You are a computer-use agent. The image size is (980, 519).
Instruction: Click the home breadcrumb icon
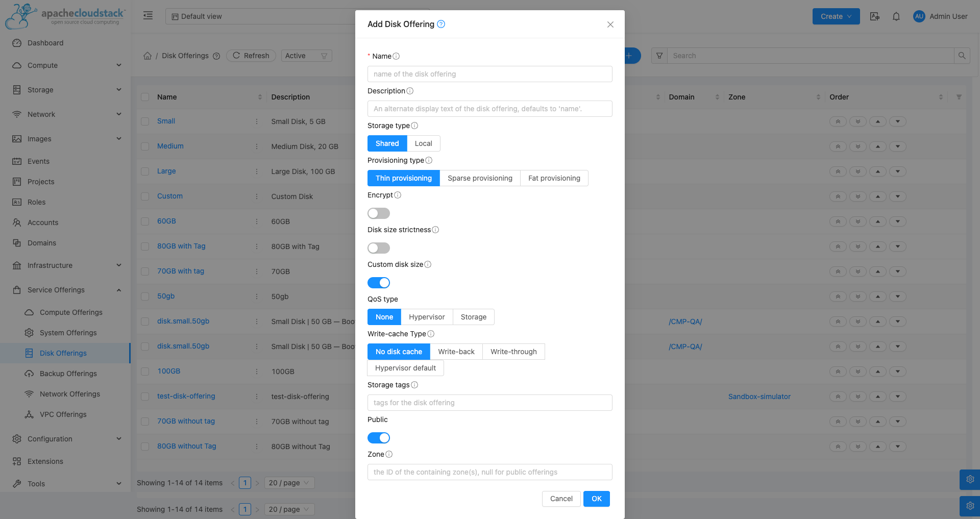coord(148,56)
